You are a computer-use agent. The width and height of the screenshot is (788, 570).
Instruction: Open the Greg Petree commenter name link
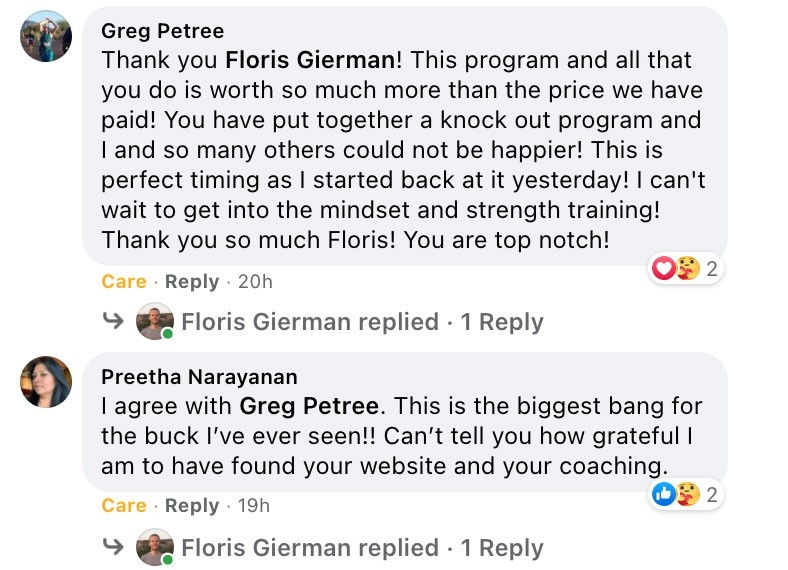162,31
